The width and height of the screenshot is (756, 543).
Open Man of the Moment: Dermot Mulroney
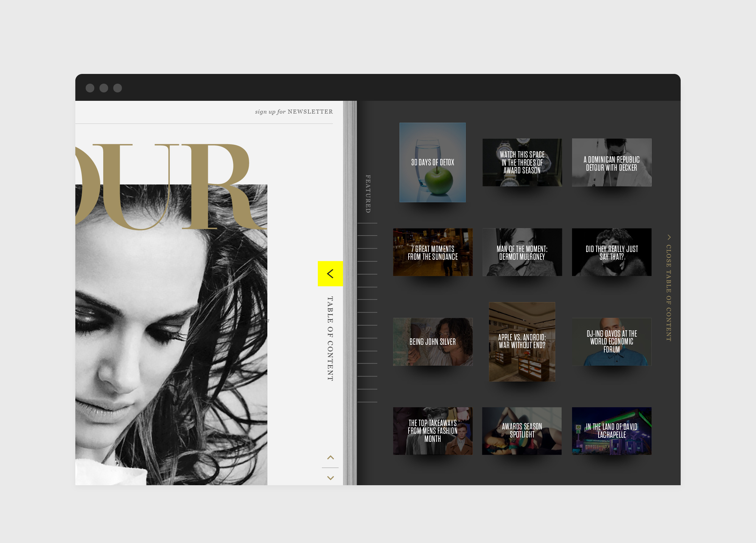(x=522, y=252)
